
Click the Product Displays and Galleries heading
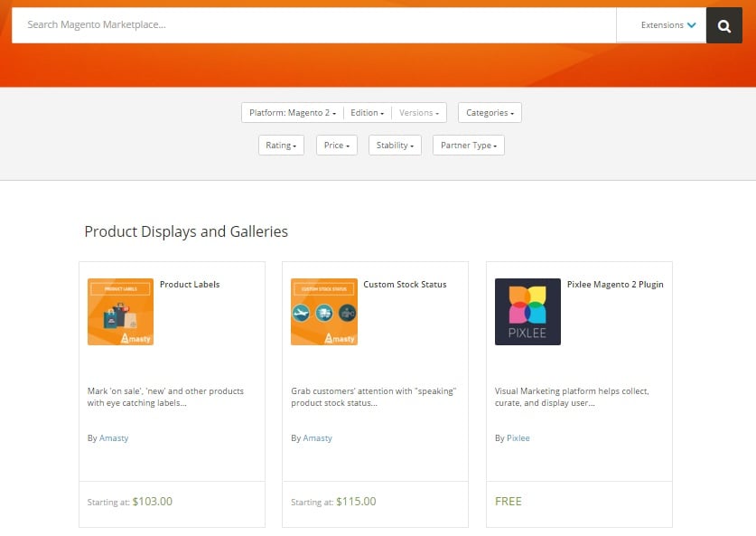[x=186, y=232]
